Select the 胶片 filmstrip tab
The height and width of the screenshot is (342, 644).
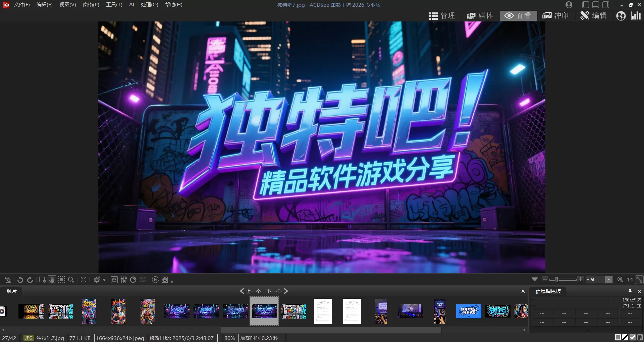(x=11, y=291)
